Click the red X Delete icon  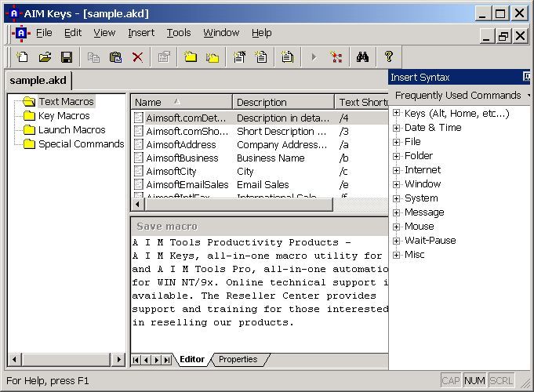(x=137, y=57)
